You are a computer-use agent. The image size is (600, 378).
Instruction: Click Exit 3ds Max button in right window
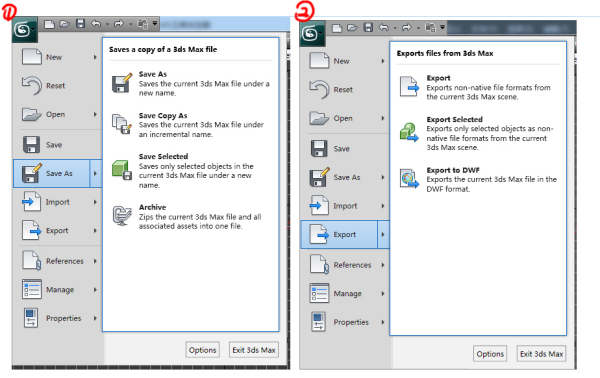point(541,354)
